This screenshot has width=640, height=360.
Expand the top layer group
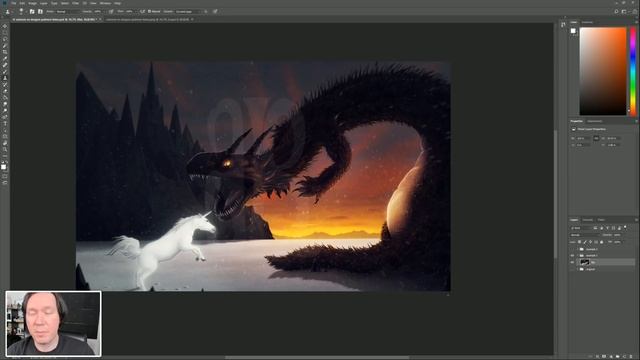(578, 249)
